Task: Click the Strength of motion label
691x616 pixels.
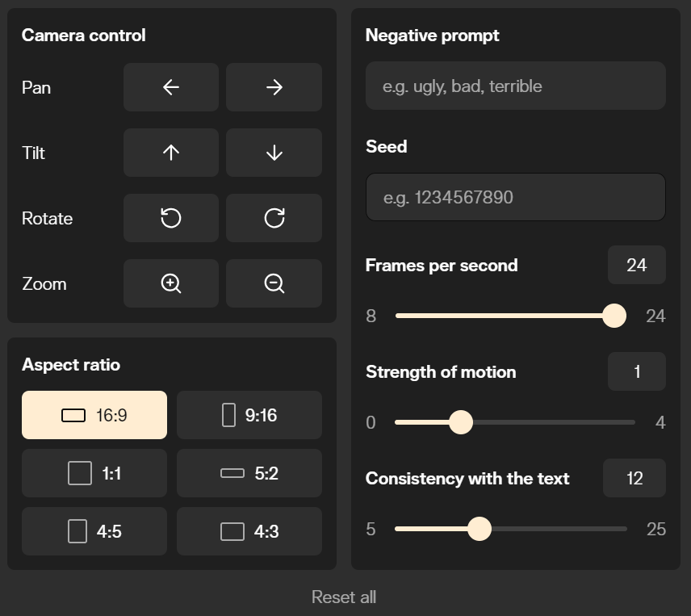Action: pos(441,372)
